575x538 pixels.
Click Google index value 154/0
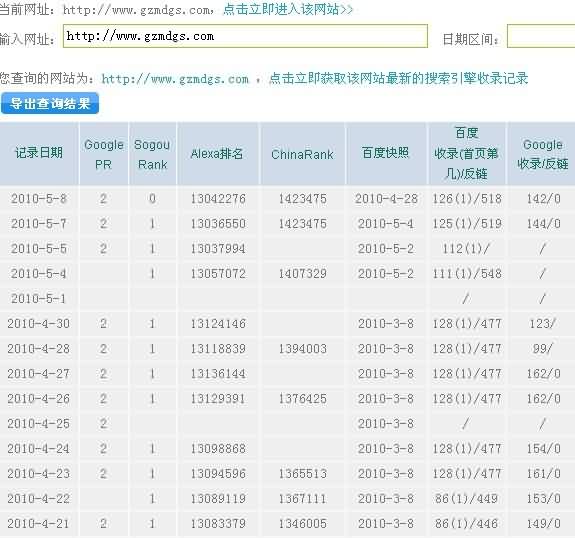pos(543,449)
